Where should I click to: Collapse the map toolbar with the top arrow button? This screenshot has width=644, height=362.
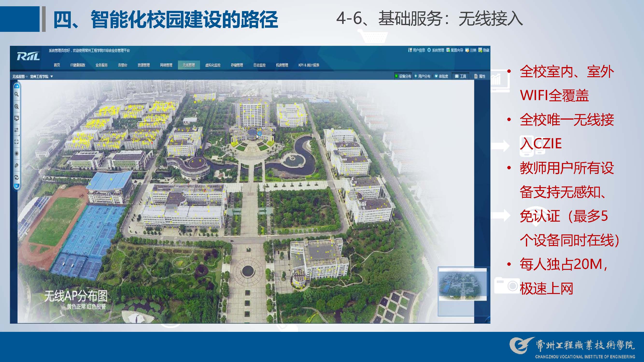pos(16,86)
